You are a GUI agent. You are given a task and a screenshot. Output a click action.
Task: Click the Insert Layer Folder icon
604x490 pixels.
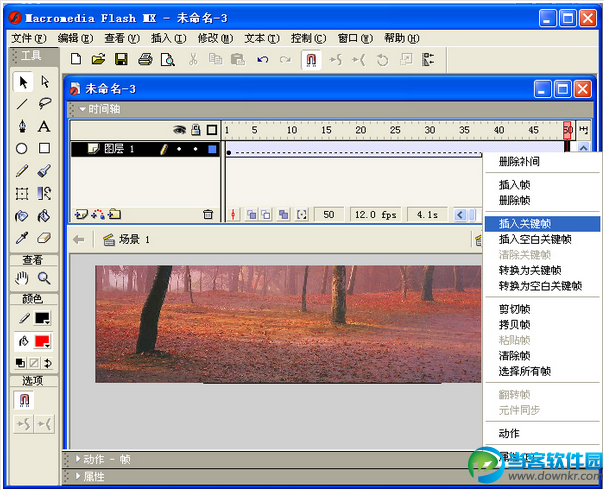pyautogui.click(x=114, y=214)
